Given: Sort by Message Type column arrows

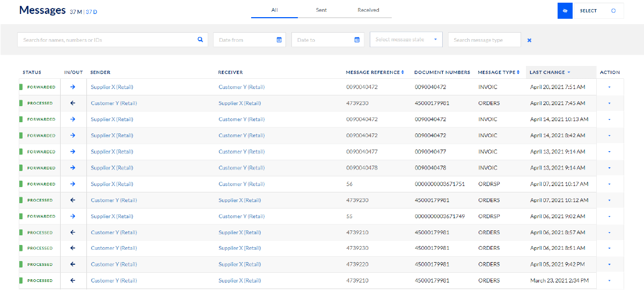Looking at the screenshot, I should (x=518, y=72).
